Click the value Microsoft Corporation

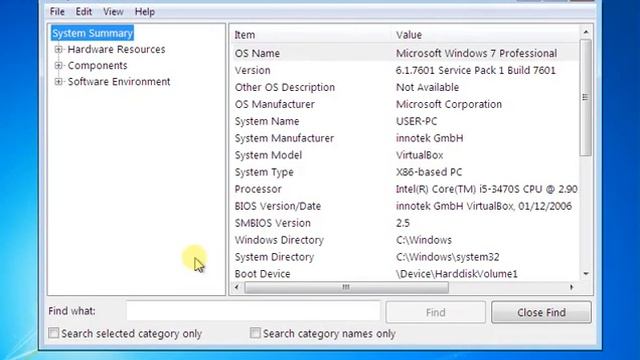(449, 104)
